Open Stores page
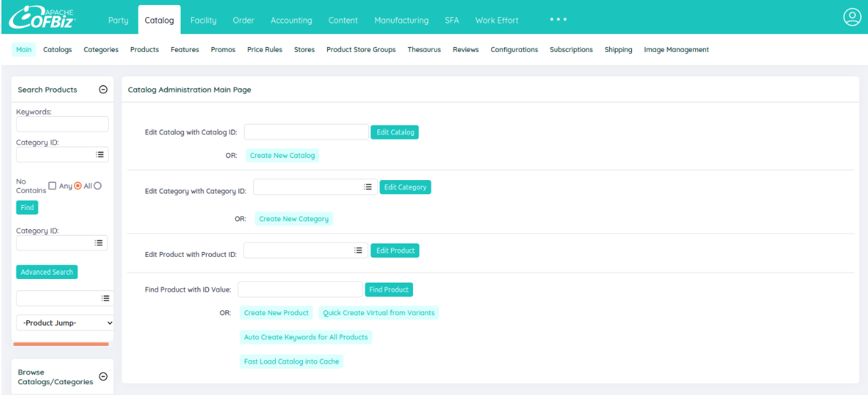The image size is (868, 395). tap(304, 50)
